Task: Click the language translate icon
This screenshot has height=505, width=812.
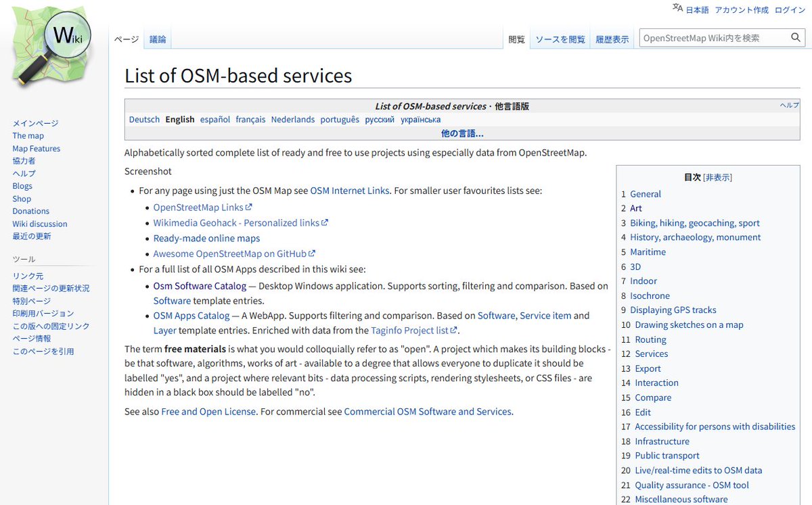Action: click(x=677, y=8)
